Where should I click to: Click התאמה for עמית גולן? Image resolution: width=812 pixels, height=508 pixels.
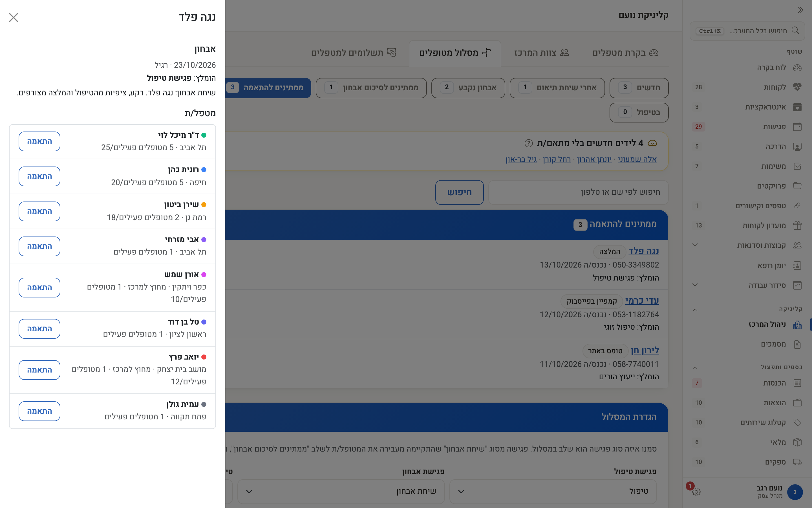(39, 411)
